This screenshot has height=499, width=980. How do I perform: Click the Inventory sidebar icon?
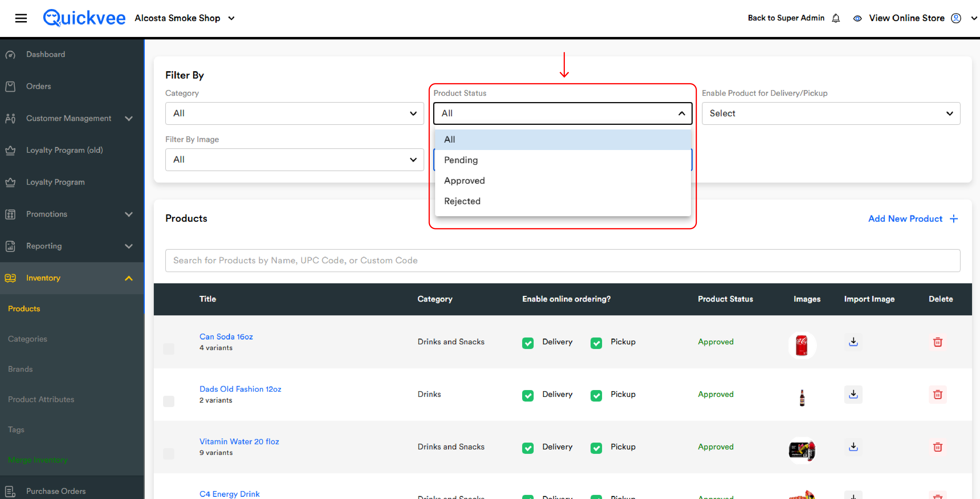pos(10,278)
